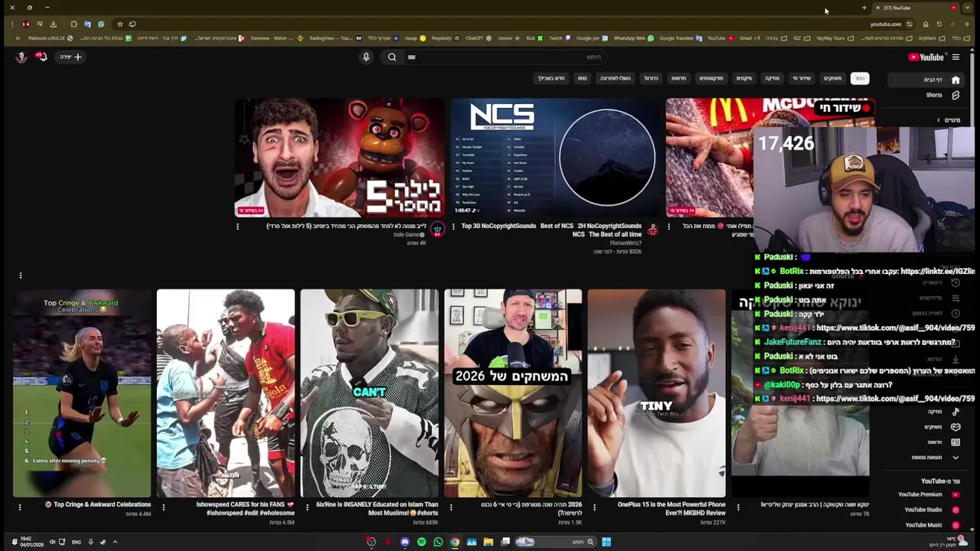980x551 pixels.
Task: Click the browser address bar youtube.com
Action: [886, 24]
